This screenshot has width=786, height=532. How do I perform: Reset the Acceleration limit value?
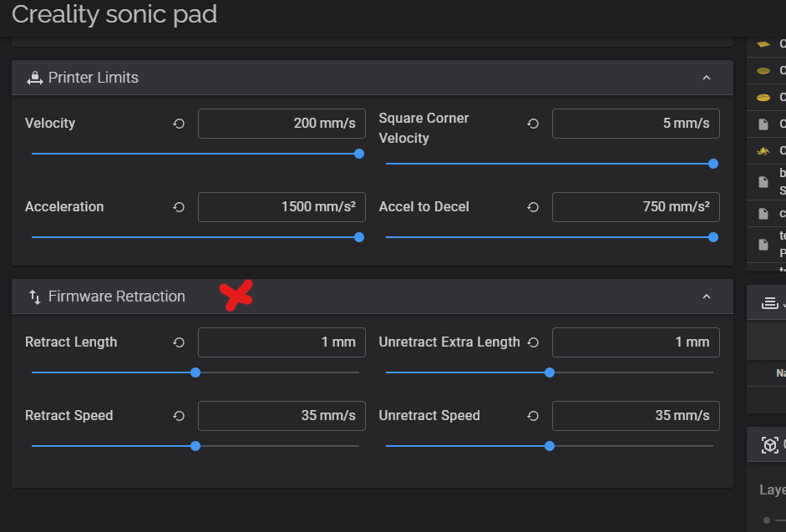(x=179, y=207)
